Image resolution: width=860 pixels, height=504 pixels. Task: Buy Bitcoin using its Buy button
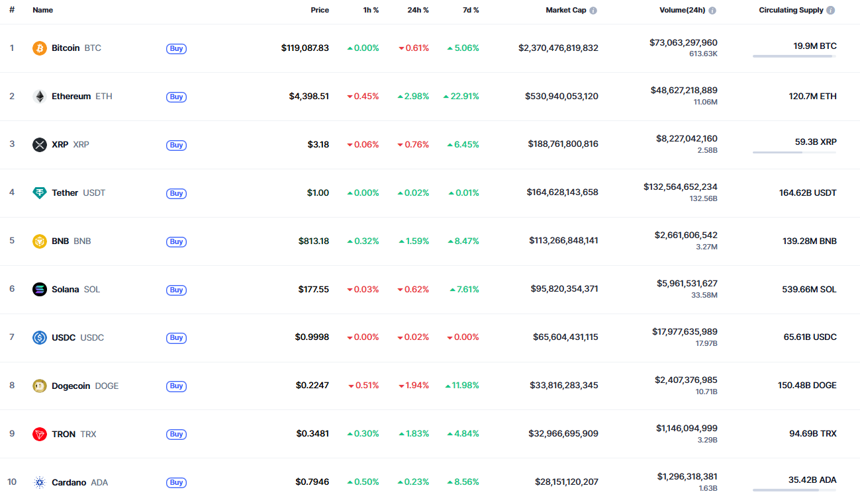coord(176,48)
